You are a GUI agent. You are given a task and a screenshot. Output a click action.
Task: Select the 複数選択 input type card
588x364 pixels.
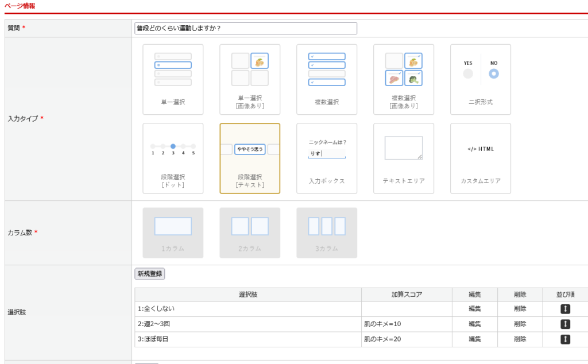(x=327, y=79)
